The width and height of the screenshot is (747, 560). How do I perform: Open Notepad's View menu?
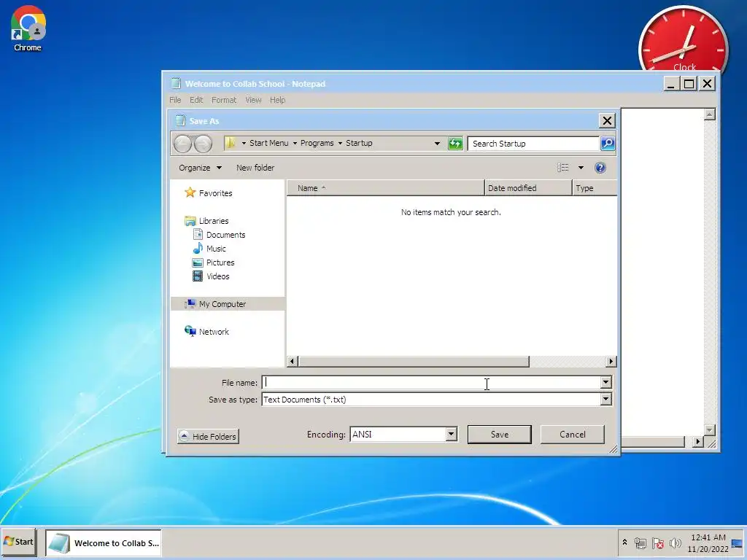pyautogui.click(x=253, y=100)
